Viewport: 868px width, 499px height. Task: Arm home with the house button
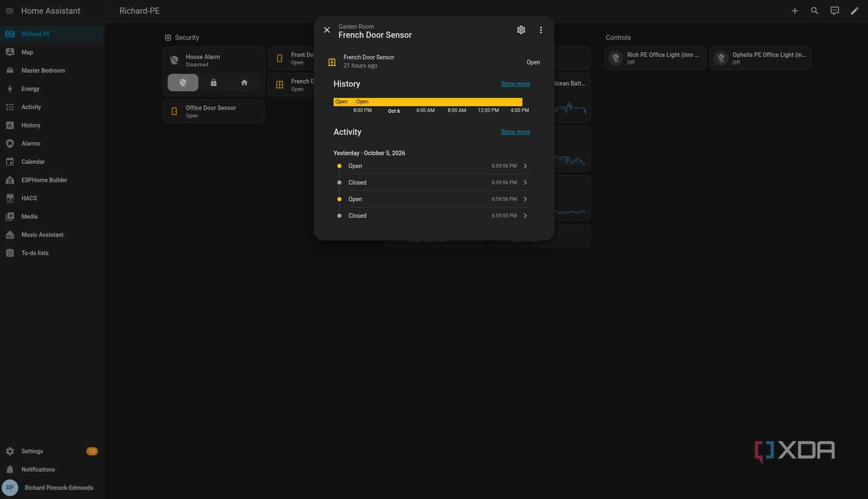click(x=244, y=83)
